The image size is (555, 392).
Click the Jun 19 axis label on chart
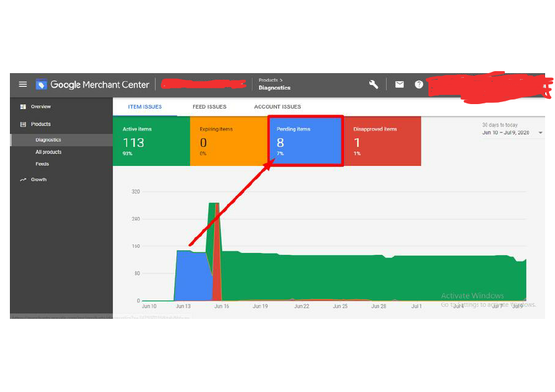tap(260, 306)
